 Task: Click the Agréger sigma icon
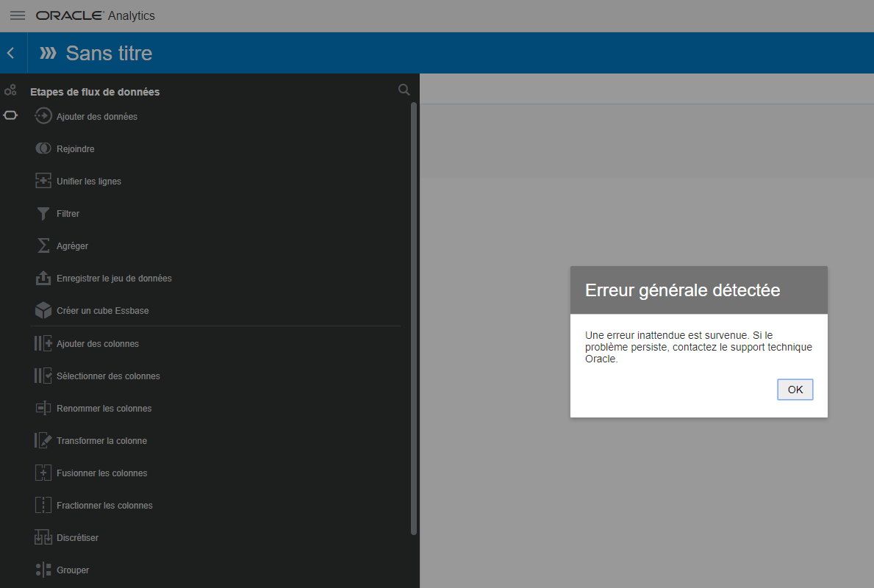click(x=43, y=245)
